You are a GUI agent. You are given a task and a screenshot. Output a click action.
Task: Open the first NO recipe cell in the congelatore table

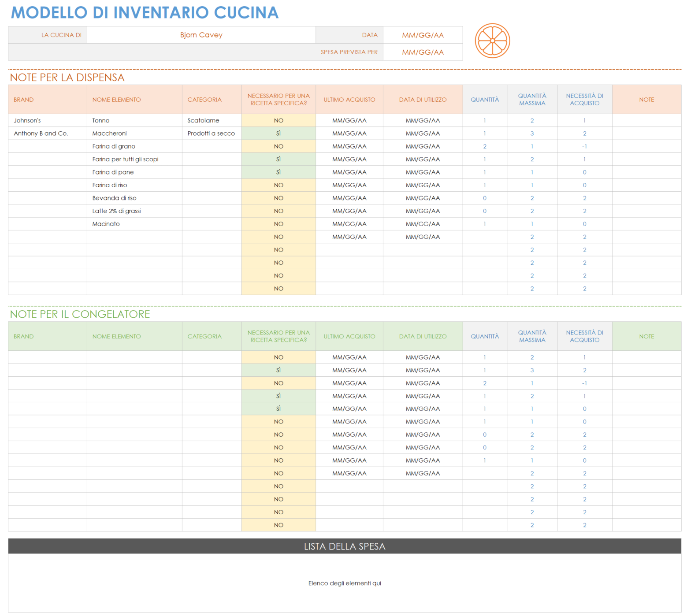pos(279,357)
